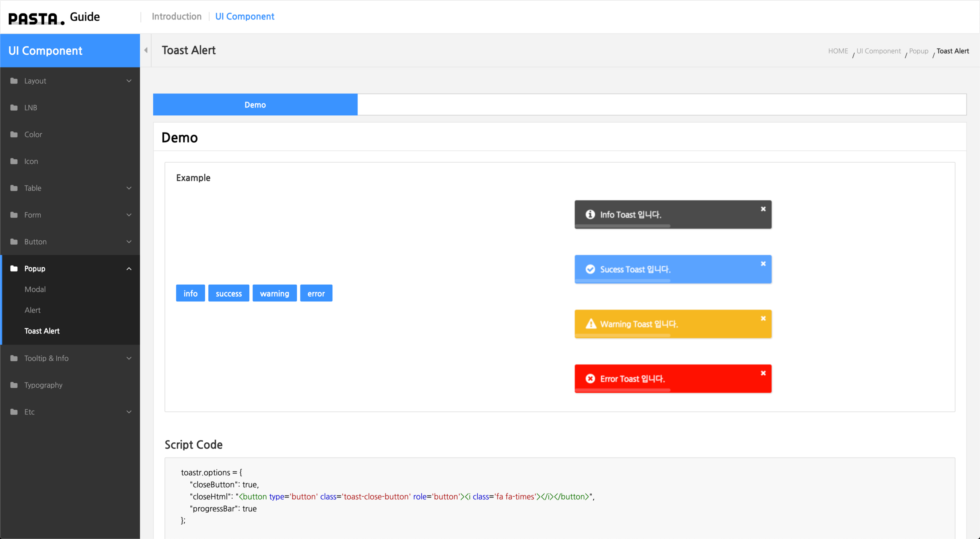Select the Demo tab

pos(255,105)
